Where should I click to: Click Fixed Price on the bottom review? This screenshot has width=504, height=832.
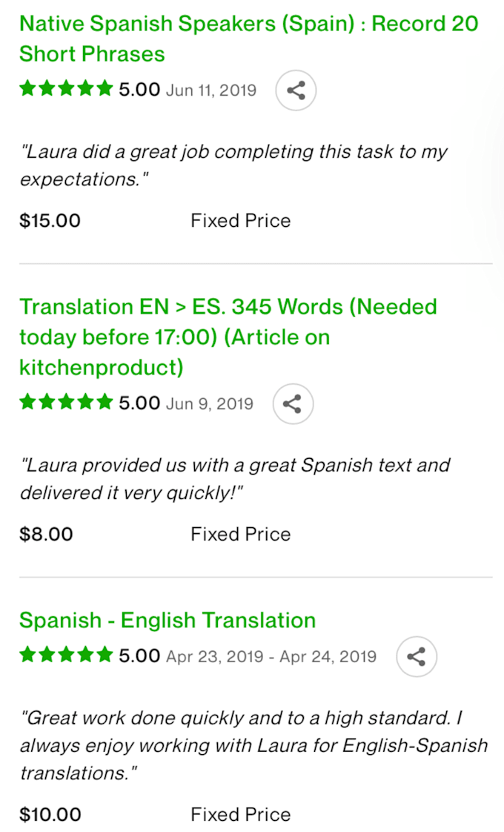240,814
